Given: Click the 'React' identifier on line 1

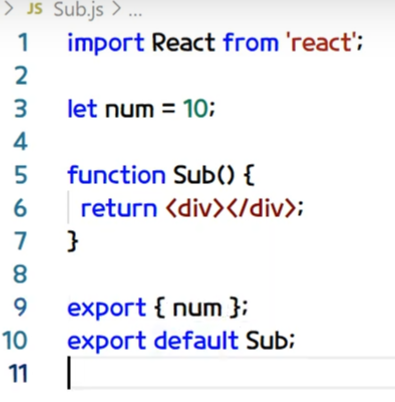Looking at the screenshot, I should click(x=183, y=42).
